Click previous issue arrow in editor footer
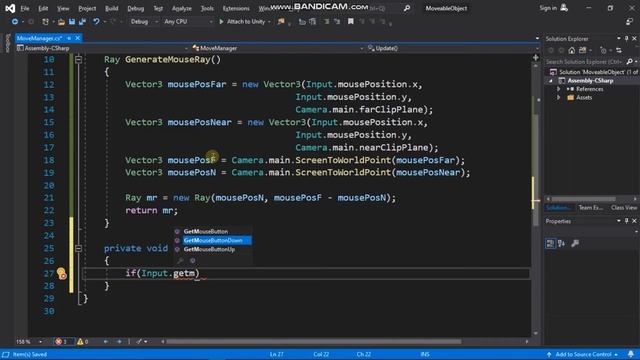The image size is (640, 360). 106,342
